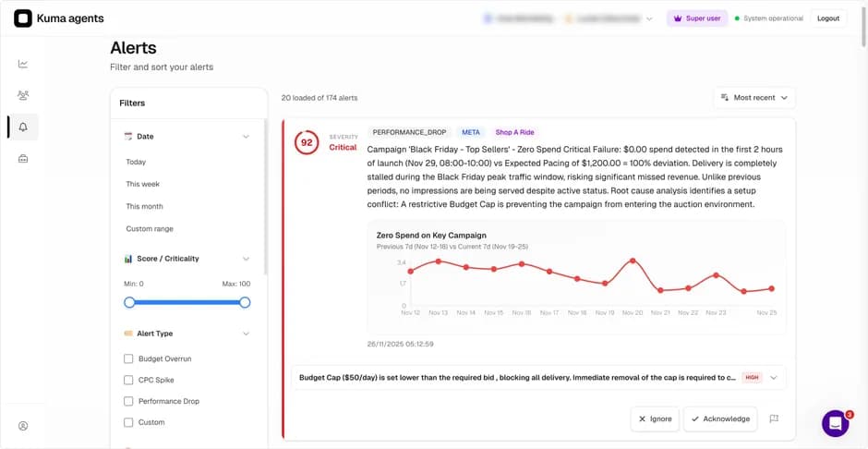
Task: Choose the Custom range date option
Action: pos(150,228)
